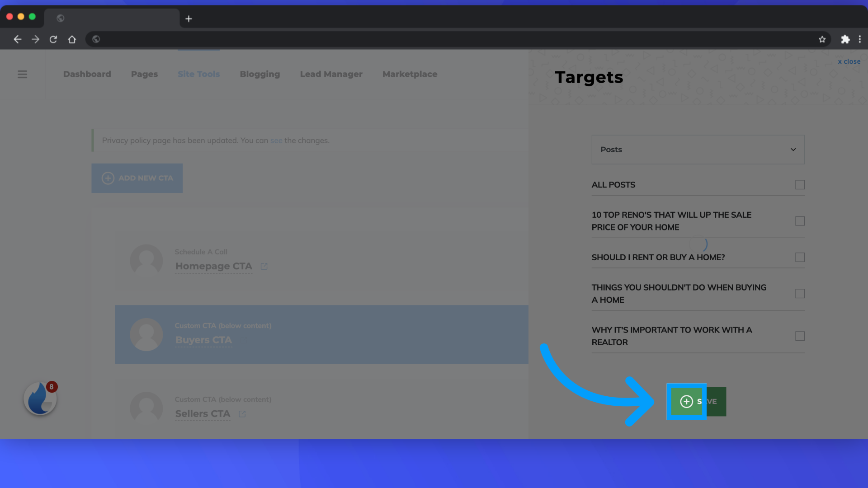
Task: Open a new browser tab with plus icon
Action: (189, 19)
